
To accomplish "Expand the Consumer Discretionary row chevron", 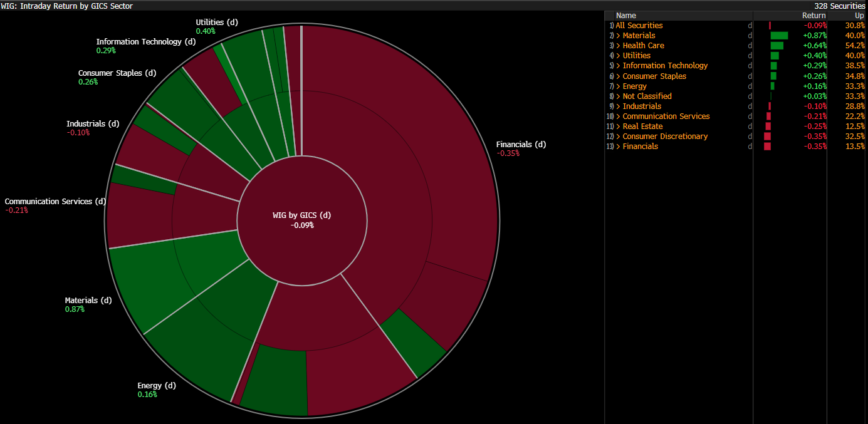I will (x=618, y=137).
